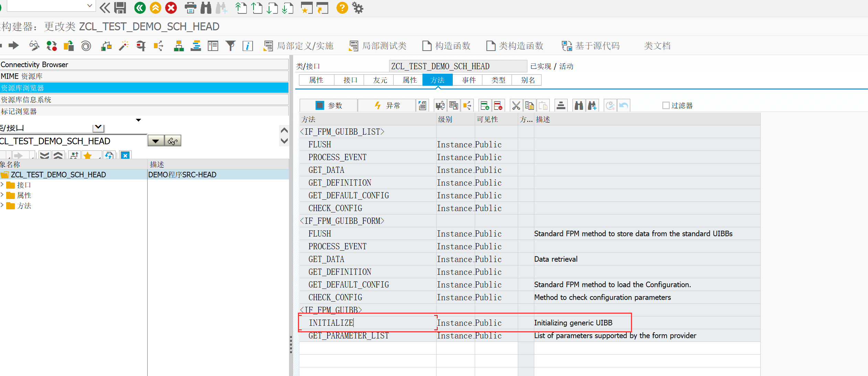Click the Print icon in top toolbar

click(190, 8)
